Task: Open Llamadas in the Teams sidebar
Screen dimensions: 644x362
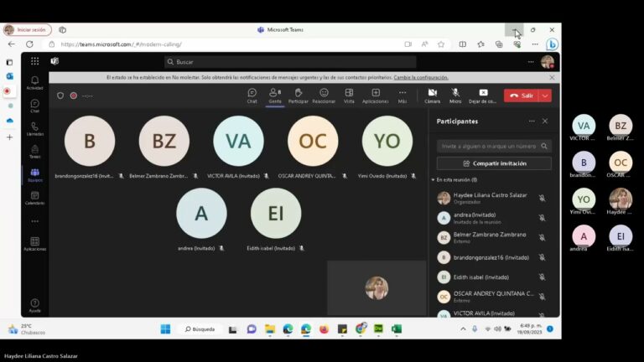Action: pos(35,129)
